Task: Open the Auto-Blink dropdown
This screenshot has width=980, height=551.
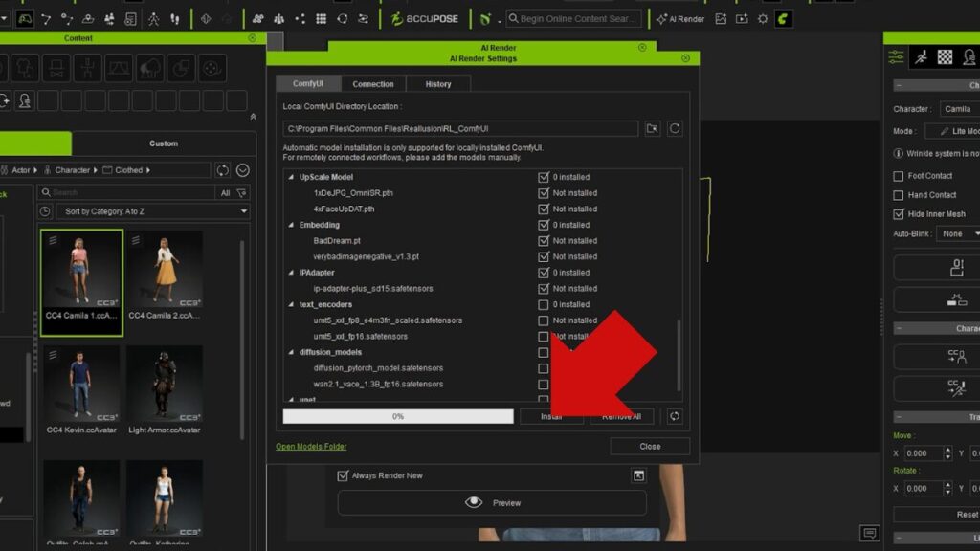Action: [x=958, y=233]
